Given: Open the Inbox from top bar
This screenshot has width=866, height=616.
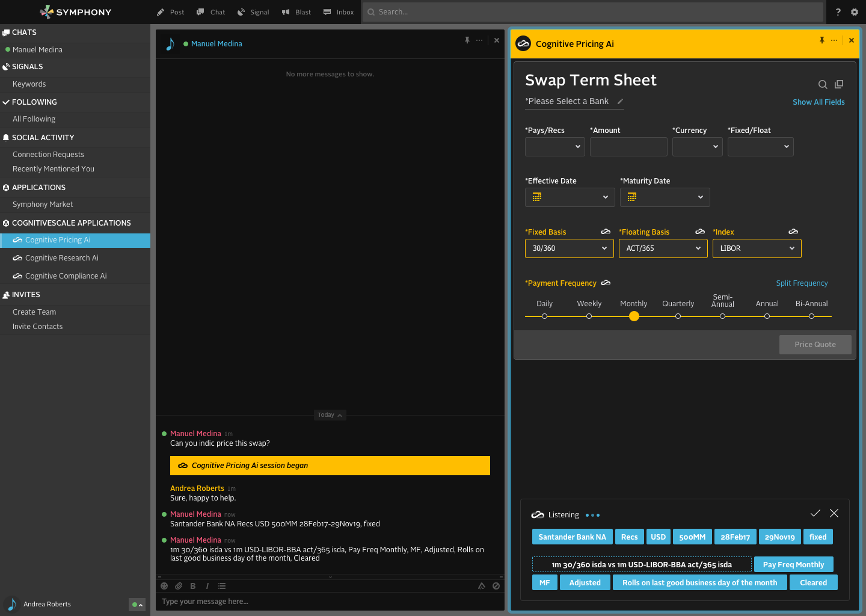Looking at the screenshot, I should click(x=339, y=12).
